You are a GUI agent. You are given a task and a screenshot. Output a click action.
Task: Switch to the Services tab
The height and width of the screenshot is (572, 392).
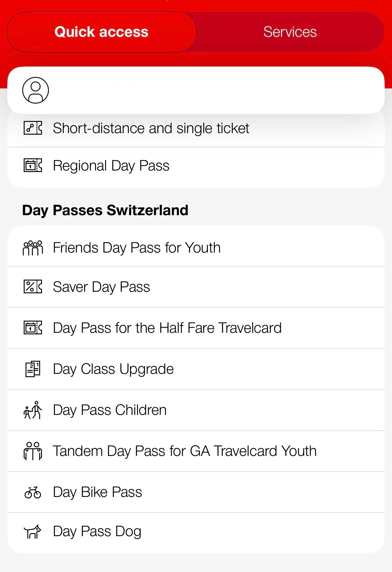290,32
